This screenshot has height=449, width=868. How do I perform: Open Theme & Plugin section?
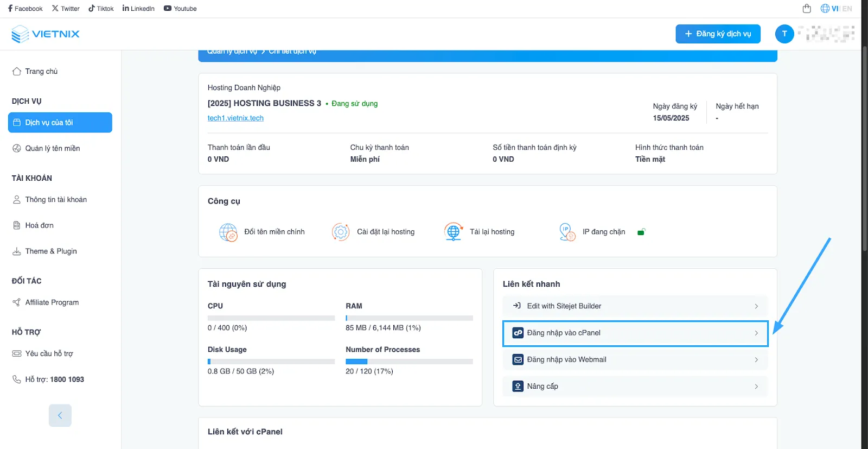[x=51, y=251]
